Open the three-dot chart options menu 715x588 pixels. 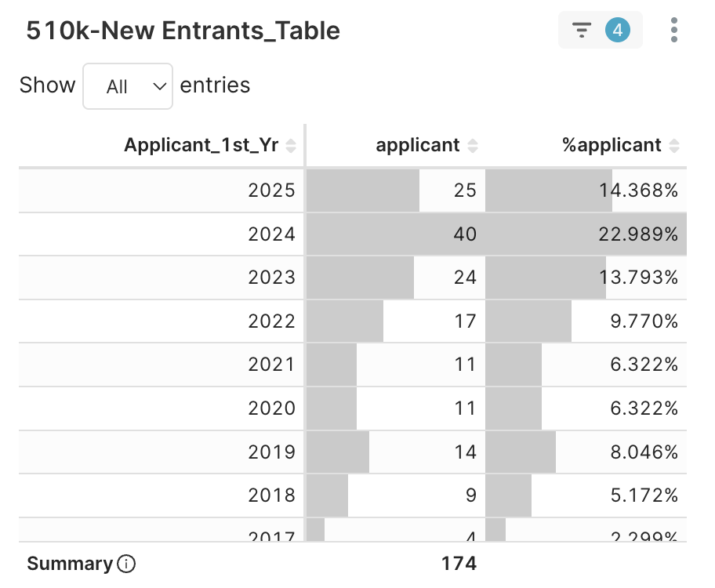[674, 31]
